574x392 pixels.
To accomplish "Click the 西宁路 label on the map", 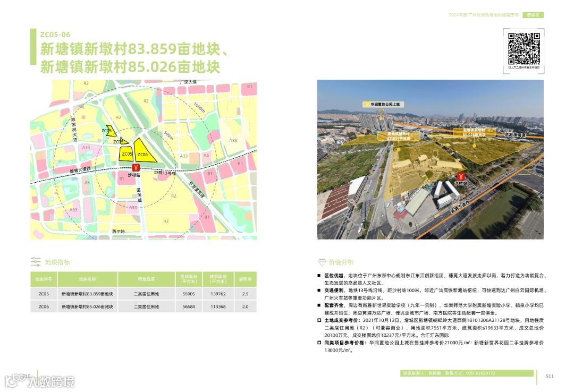I will click(118, 231).
